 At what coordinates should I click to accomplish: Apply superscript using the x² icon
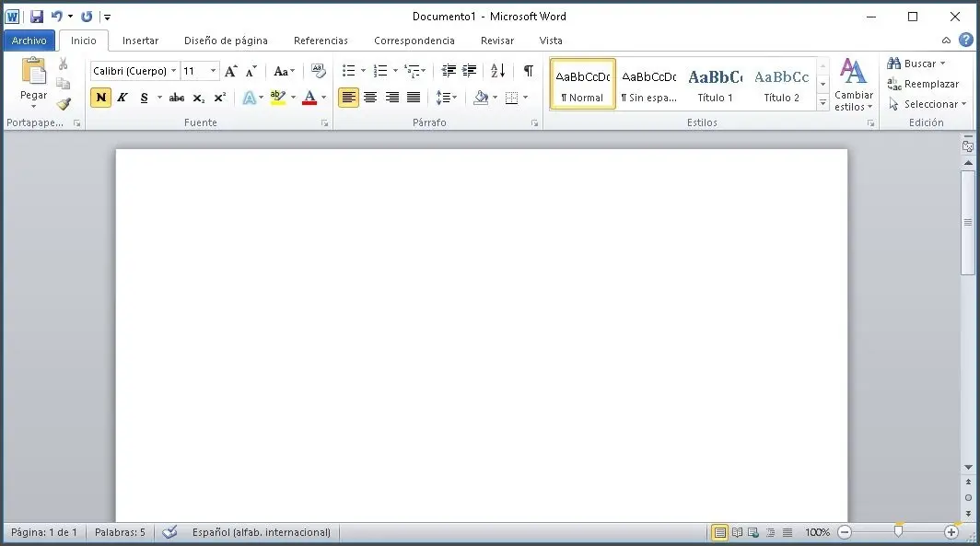pyautogui.click(x=219, y=98)
